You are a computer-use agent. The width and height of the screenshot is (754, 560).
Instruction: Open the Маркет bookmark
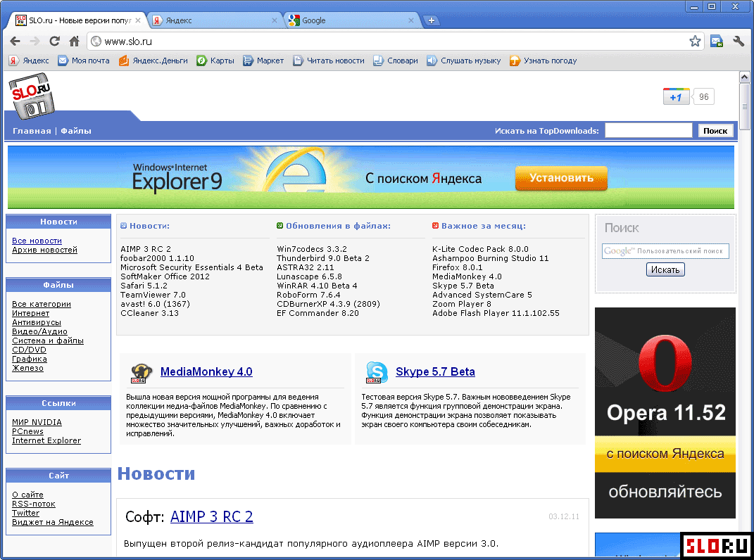[x=263, y=61]
